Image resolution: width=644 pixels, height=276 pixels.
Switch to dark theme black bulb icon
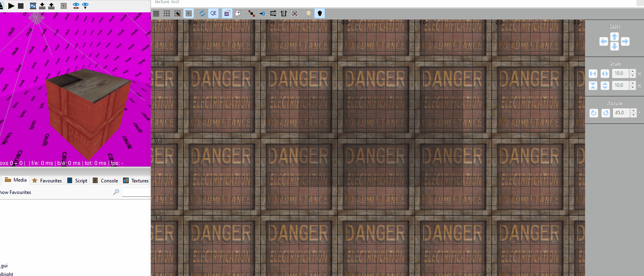pyautogui.click(x=320, y=14)
